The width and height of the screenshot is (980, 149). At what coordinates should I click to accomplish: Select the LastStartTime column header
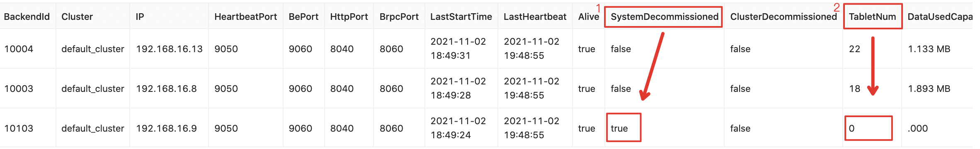click(461, 17)
